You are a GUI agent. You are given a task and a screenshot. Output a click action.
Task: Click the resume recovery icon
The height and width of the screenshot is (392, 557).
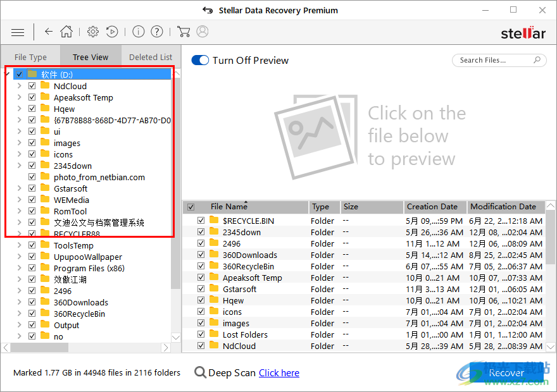tap(112, 32)
